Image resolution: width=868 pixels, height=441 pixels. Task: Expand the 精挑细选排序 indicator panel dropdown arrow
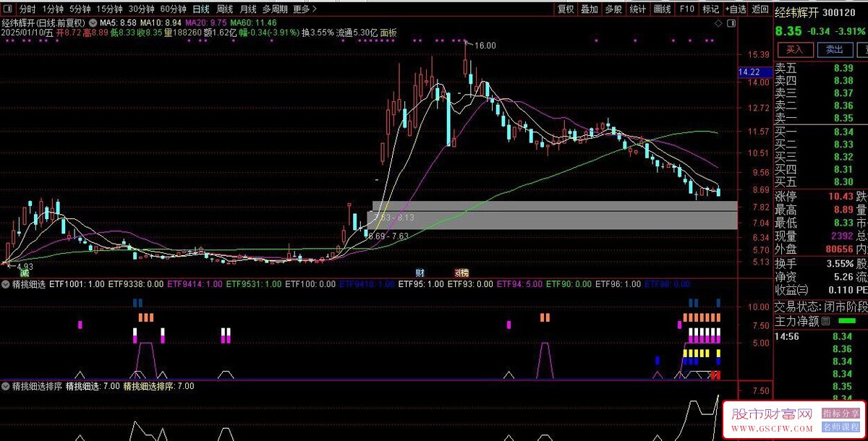point(5,386)
